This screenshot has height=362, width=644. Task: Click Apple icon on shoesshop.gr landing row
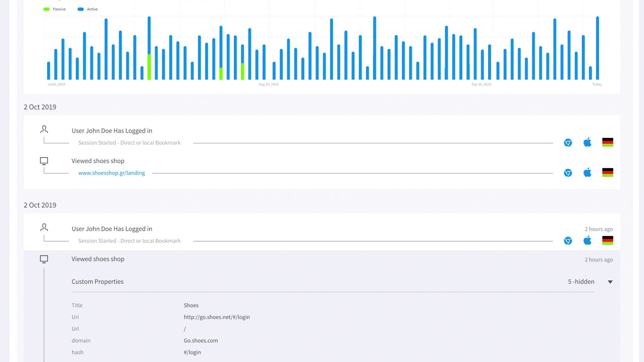(x=587, y=173)
